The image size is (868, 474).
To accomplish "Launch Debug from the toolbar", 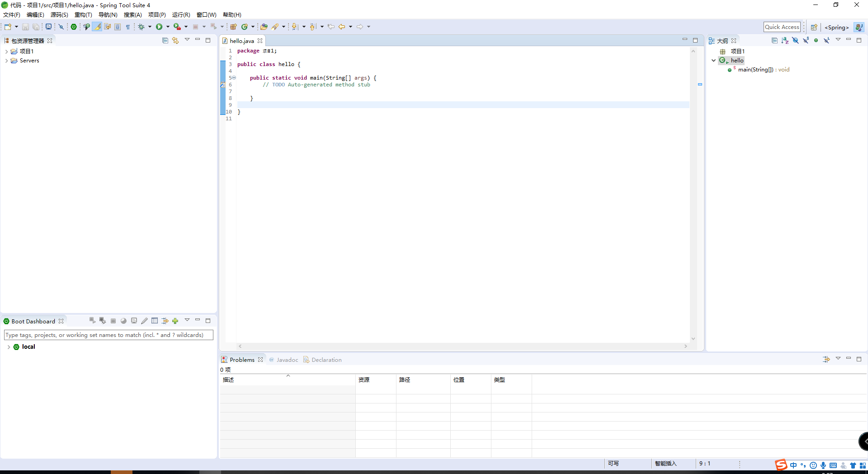I will pyautogui.click(x=141, y=26).
